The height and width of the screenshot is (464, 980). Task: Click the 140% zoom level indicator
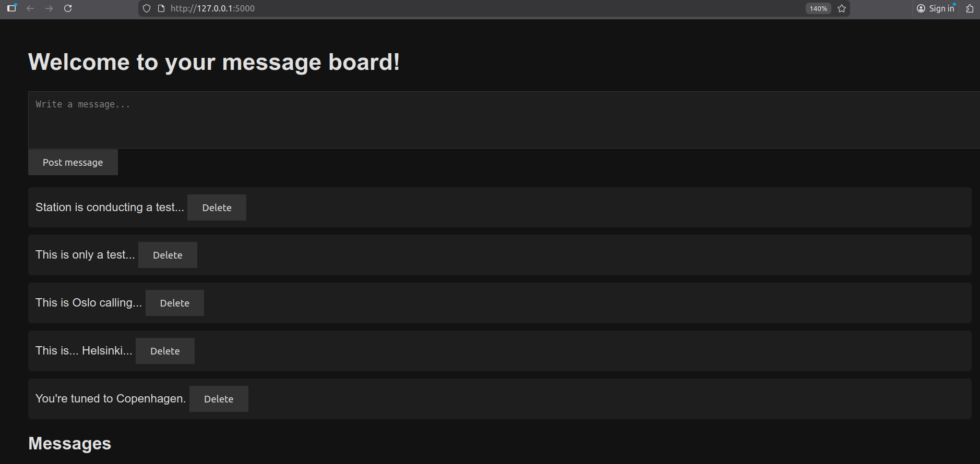click(817, 8)
